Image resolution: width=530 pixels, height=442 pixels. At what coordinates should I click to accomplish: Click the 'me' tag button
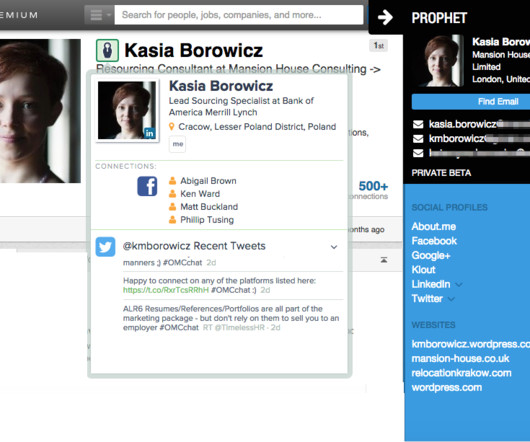[177, 144]
